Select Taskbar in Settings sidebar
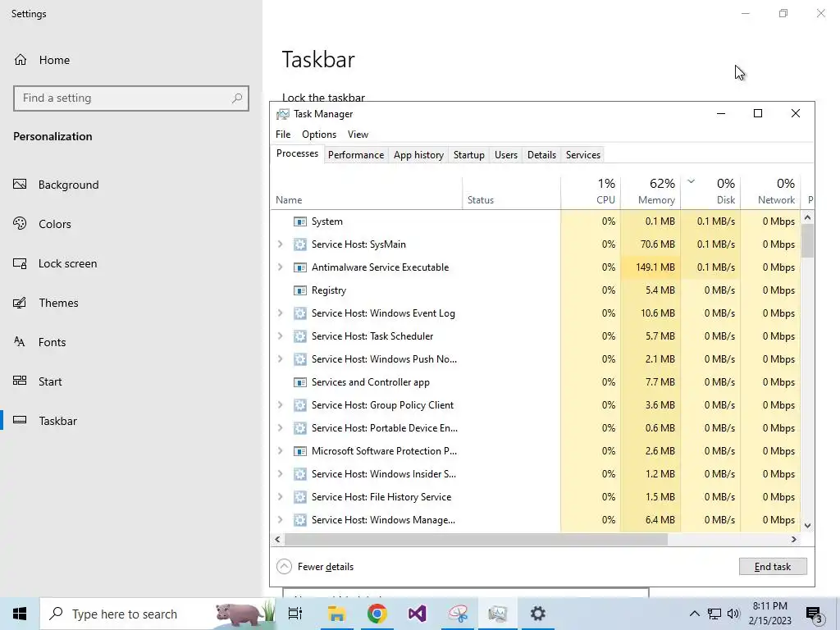The height and width of the screenshot is (630, 840). click(x=58, y=421)
